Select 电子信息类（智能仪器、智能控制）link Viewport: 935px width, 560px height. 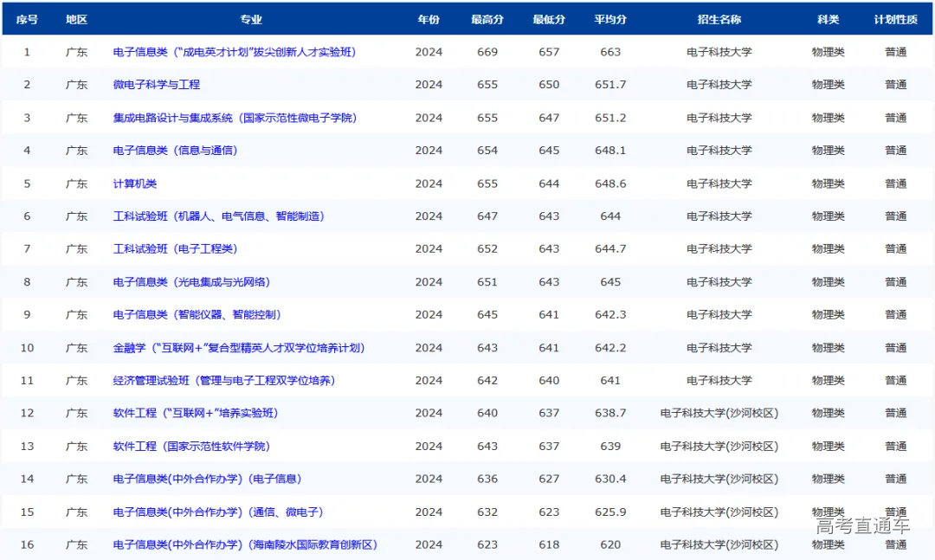(197, 315)
